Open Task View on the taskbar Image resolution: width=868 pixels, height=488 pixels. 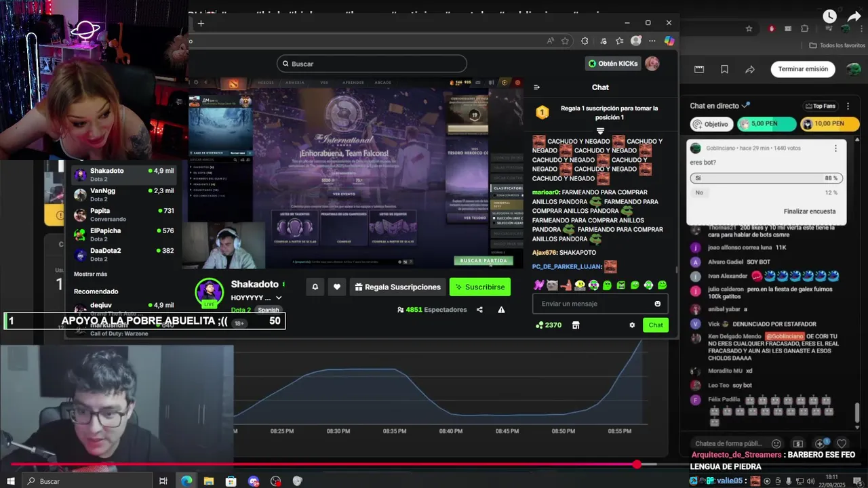coord(163,481)
